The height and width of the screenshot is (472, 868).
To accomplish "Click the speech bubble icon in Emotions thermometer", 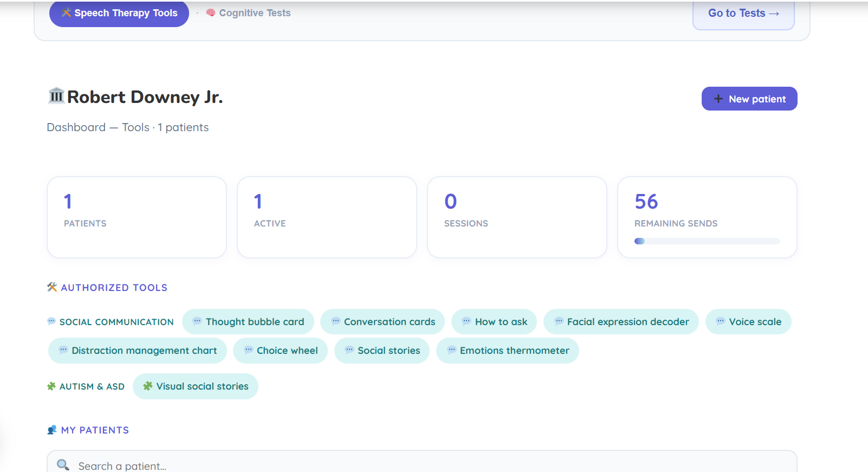I will point(451,350).
